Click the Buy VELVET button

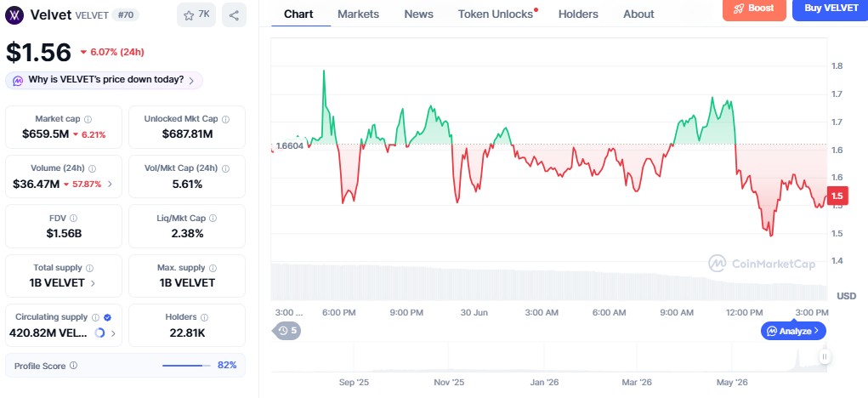coord(831,9)
